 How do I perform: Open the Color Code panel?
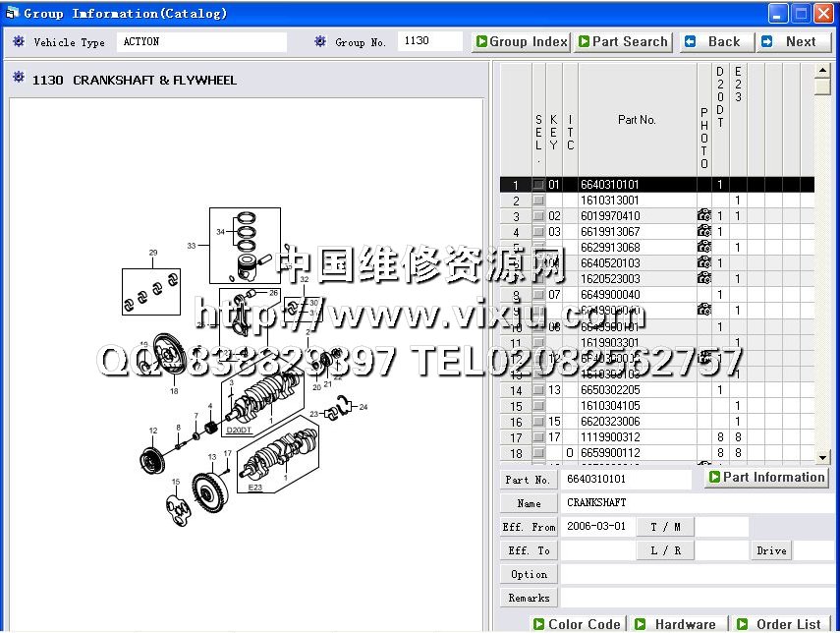click(577, 624)
